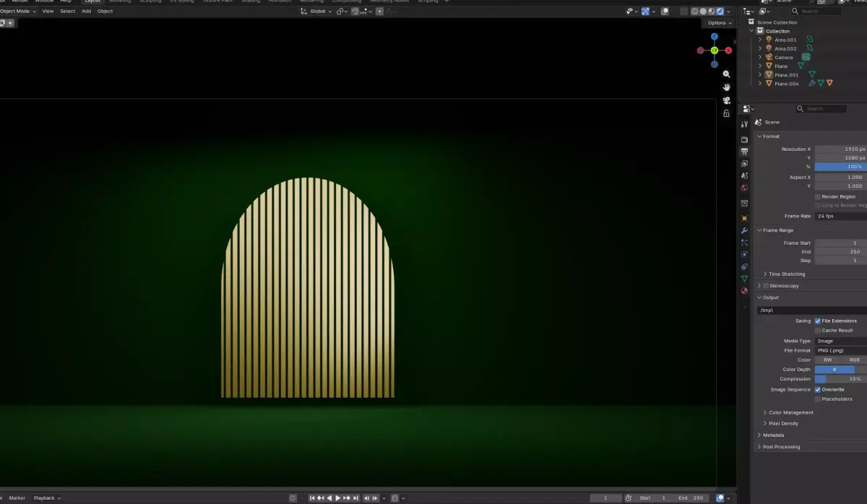Open the World properties tab icon
867x504 pixels.
coord(744,188)
